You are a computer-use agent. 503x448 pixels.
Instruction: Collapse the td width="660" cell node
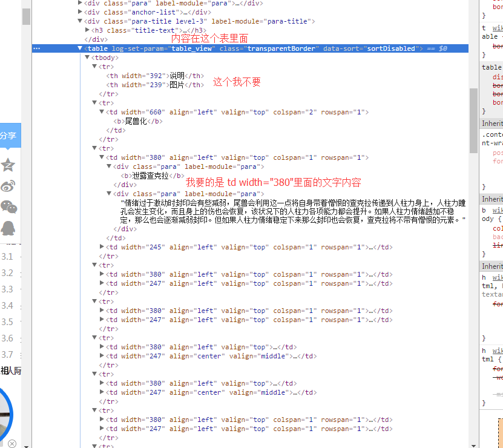click(102, 112)
